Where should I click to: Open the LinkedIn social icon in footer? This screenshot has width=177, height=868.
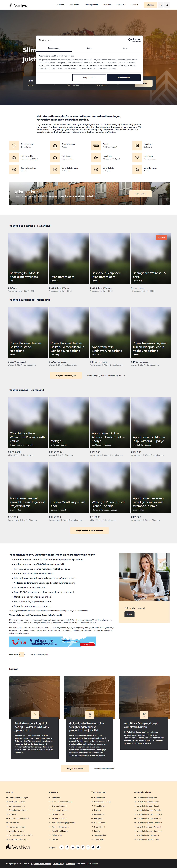pos(72,847)
